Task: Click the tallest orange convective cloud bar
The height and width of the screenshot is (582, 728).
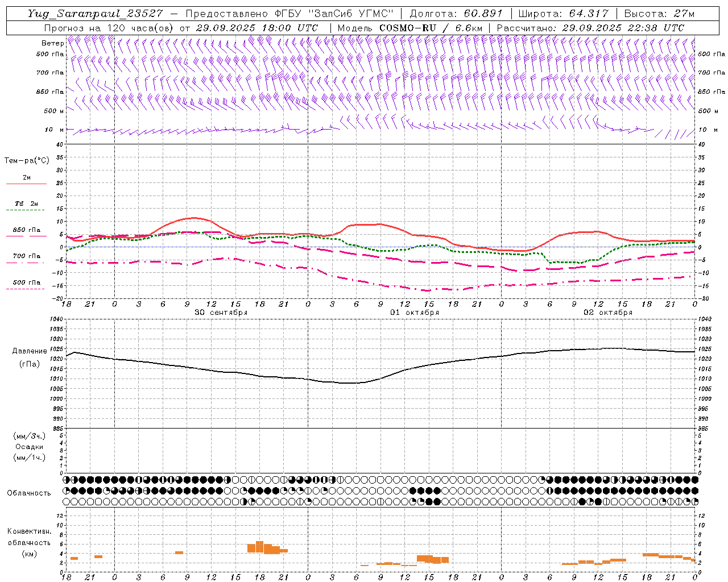Action: coord(259,547)
